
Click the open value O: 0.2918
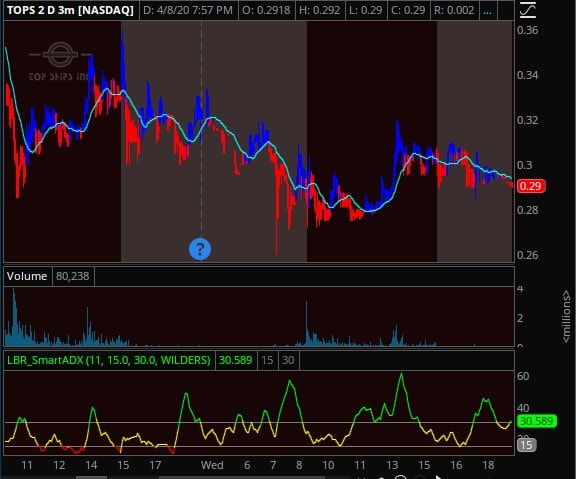(266, 10)
